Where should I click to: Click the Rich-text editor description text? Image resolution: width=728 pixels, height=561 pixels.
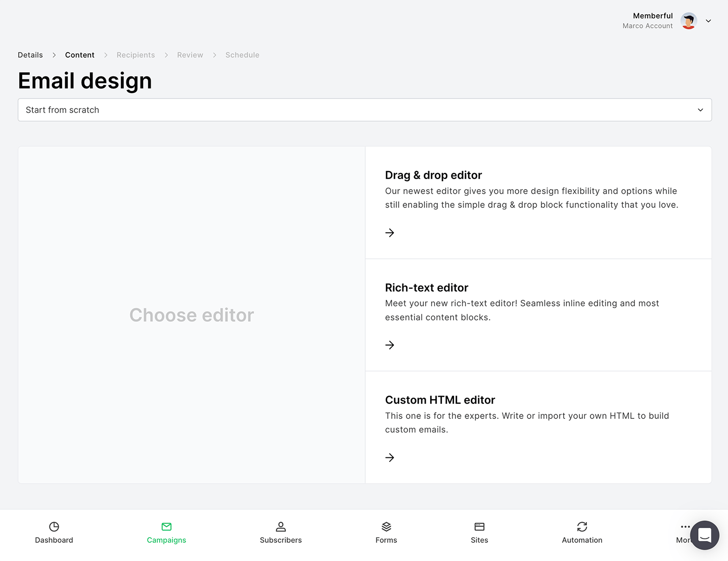(522, 310)
